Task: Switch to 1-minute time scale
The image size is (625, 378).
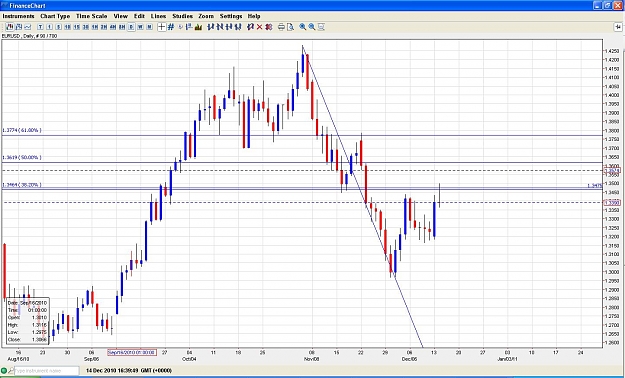Action: click(x=49, y=27)
